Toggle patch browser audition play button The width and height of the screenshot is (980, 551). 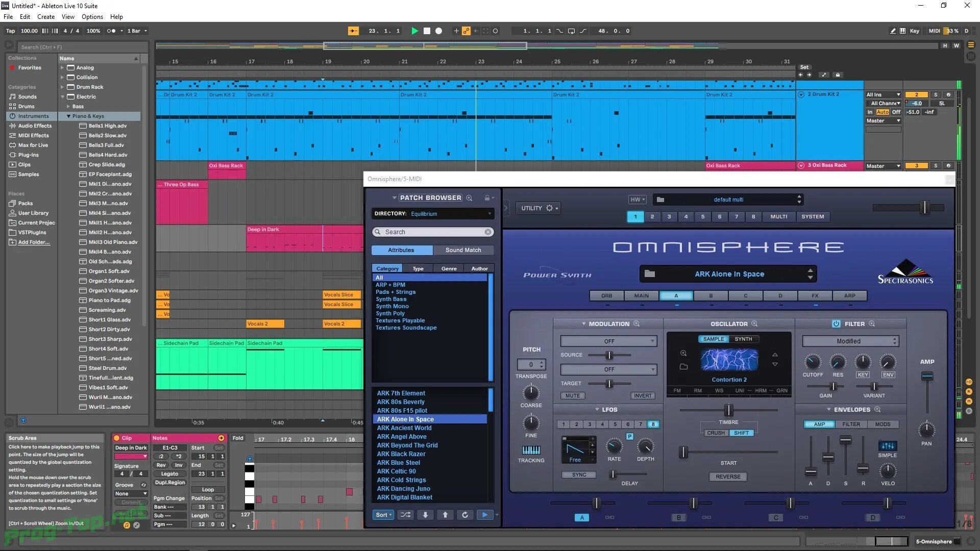484,515
